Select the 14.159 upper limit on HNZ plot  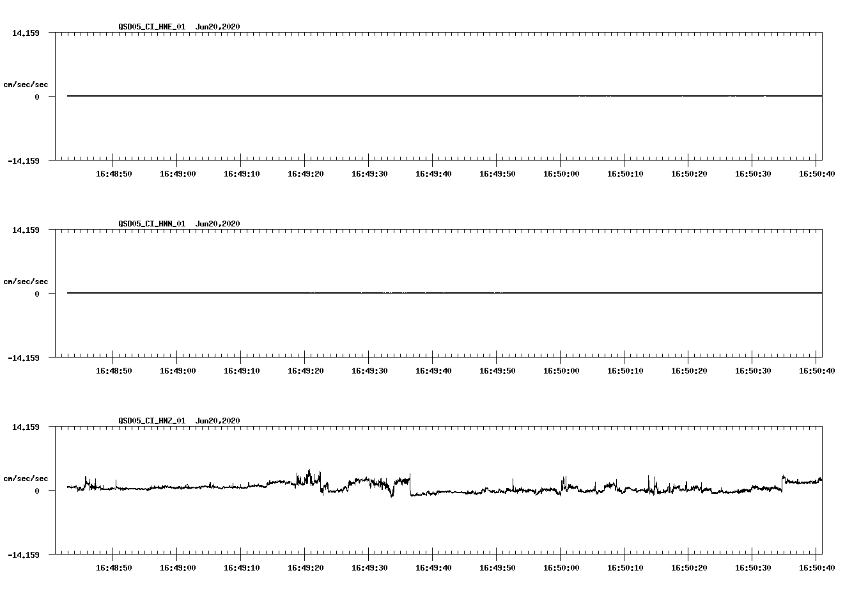pos(26,427)
